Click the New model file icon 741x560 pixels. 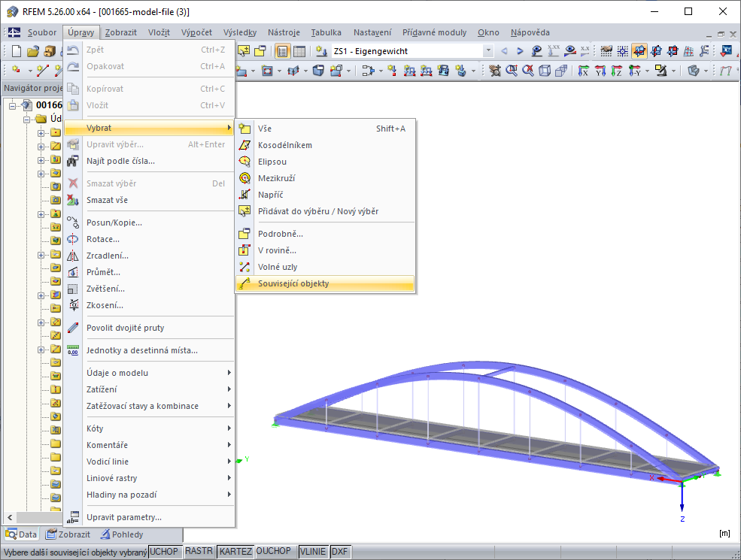pyautogui.click(x=17, y=51)
